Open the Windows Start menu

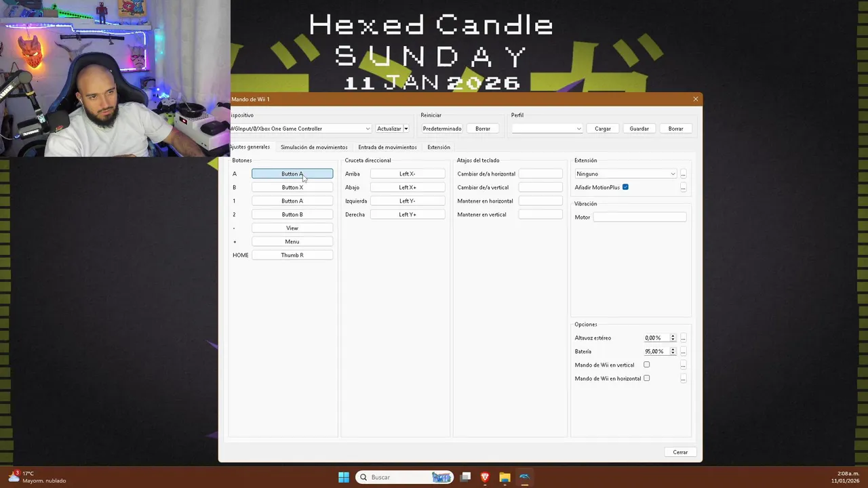pos(344,477)
